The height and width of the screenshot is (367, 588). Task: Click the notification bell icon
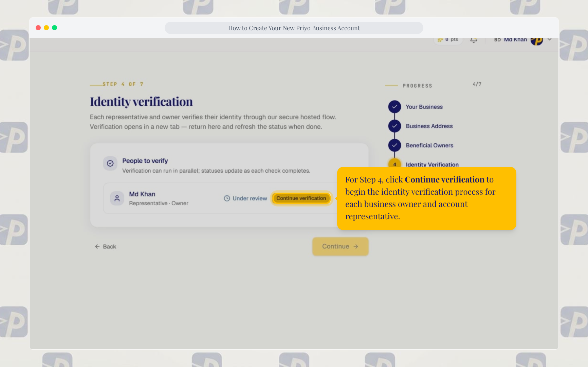pyautogui.click(x=474, y=40)
